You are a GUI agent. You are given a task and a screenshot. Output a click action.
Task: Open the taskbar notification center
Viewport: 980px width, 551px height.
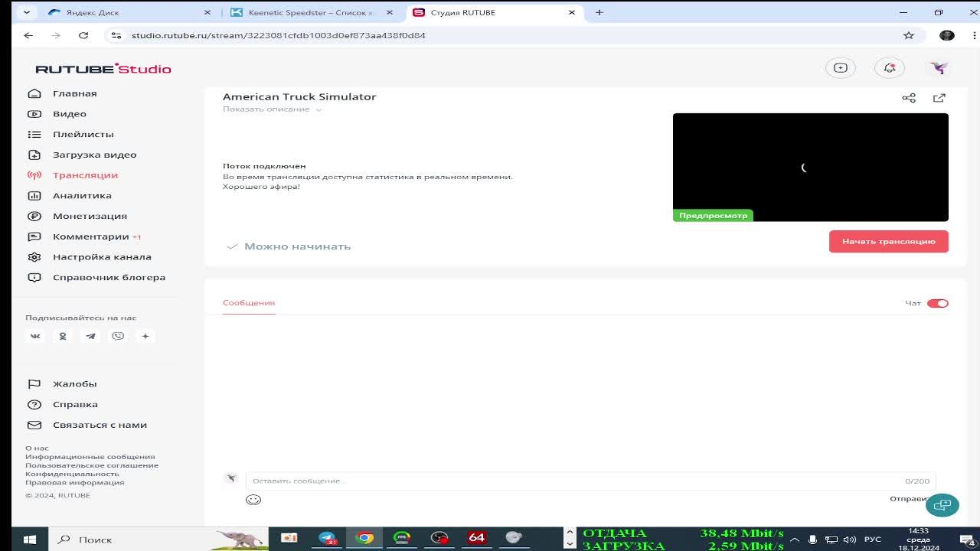(x=966, y=540)
